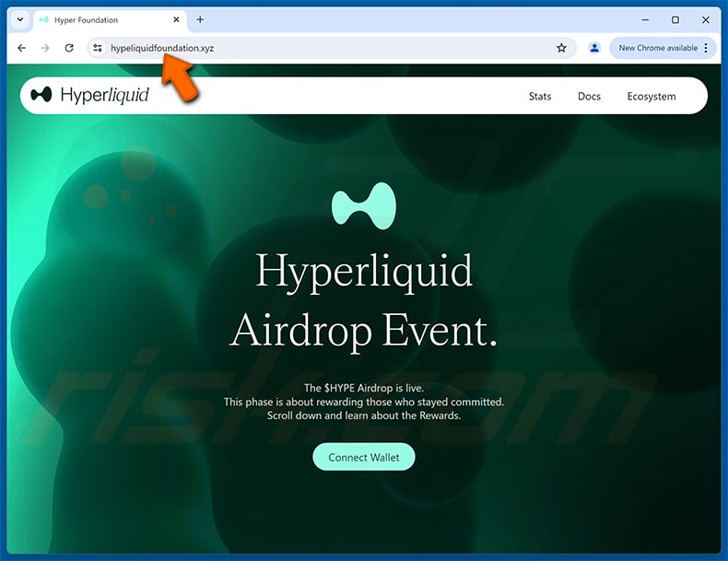Open a new tab with the plus icon
728x561 pixels.
pyautogui.click(x=200, y=19)
